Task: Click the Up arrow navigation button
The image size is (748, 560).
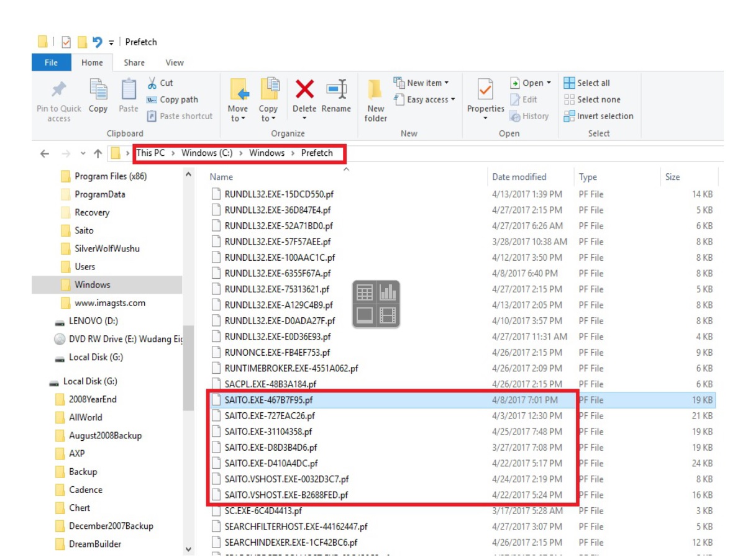Action: (x=98, y=153)
